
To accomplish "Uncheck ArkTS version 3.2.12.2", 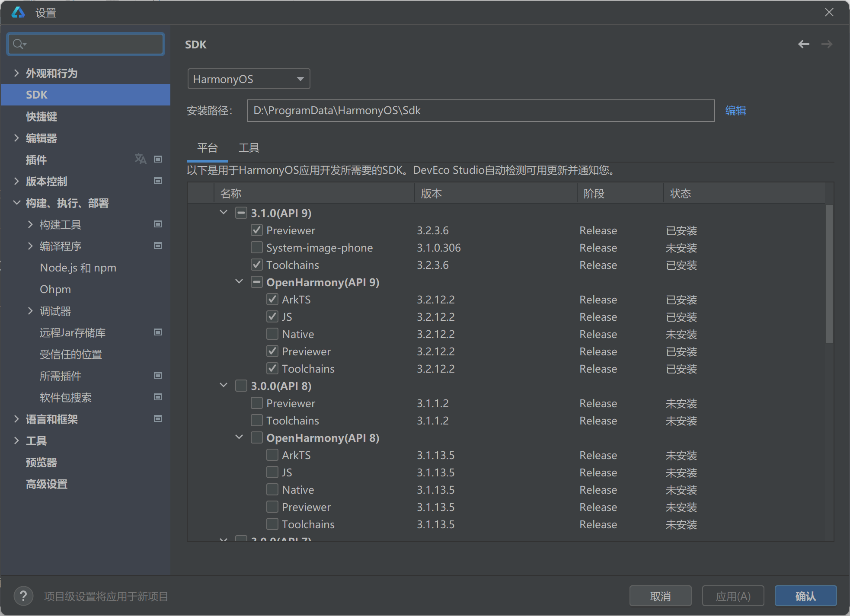I will (272, 299).
